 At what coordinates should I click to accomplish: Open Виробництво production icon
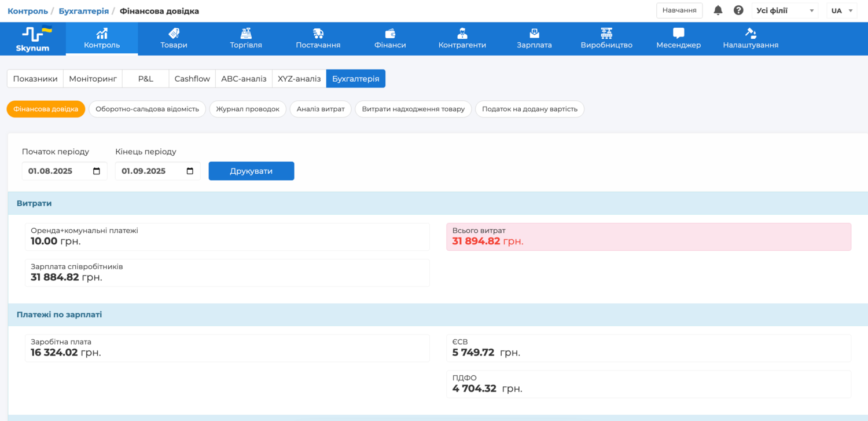606,33
